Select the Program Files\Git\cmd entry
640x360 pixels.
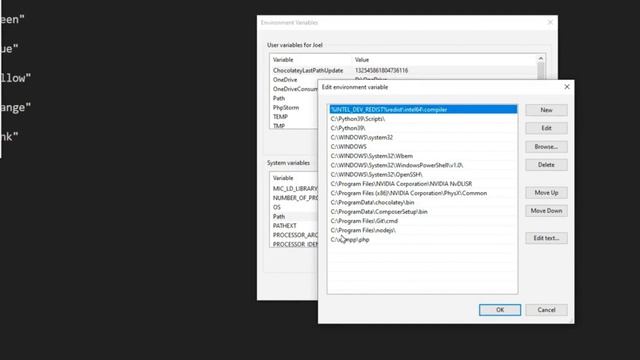click(423, 221)
